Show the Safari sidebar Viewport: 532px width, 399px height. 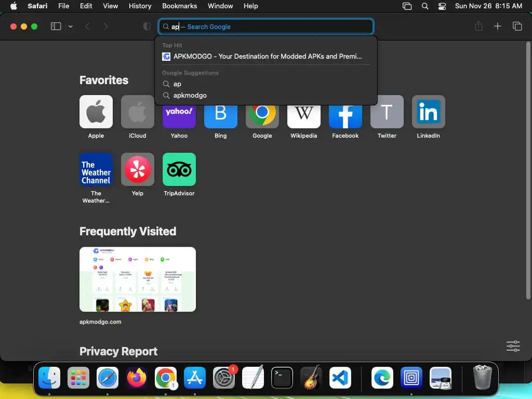[56, 26]
